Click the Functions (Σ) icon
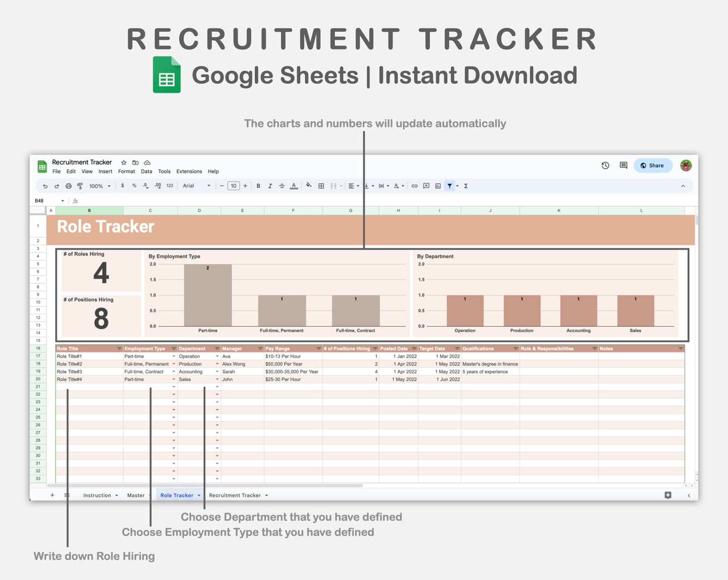The height and width of the screenshot is (580, 728). click(466, 185)
